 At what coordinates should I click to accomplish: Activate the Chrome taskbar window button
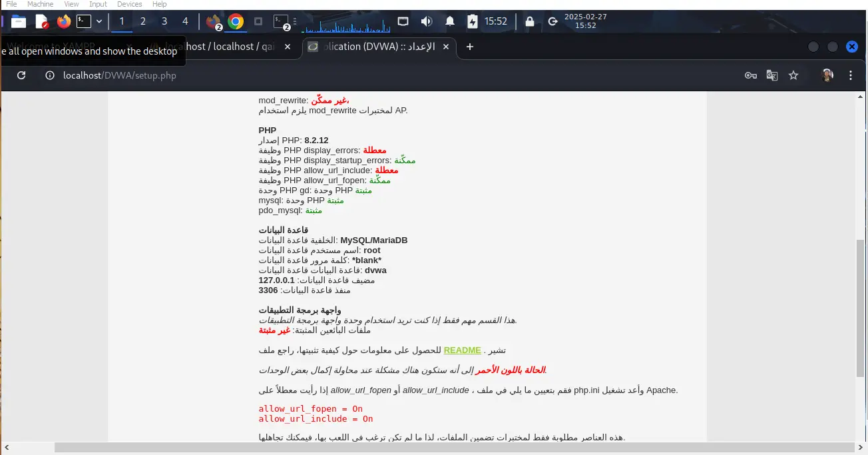tap(236, 22)
